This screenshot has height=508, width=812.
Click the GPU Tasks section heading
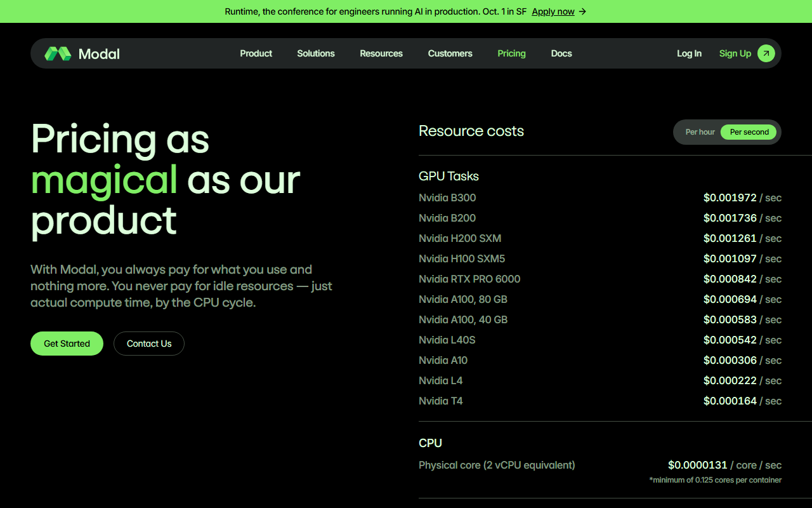click(449, 176)
